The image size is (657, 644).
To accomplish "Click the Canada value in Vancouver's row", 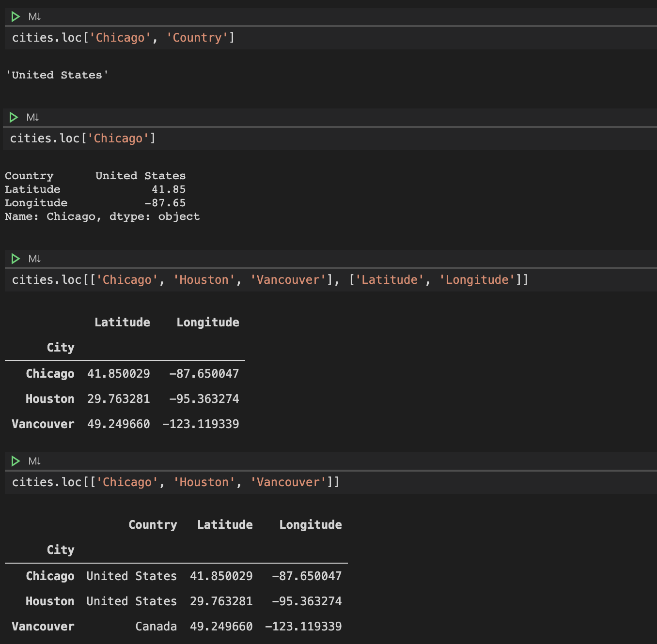I will coord(156,626).
